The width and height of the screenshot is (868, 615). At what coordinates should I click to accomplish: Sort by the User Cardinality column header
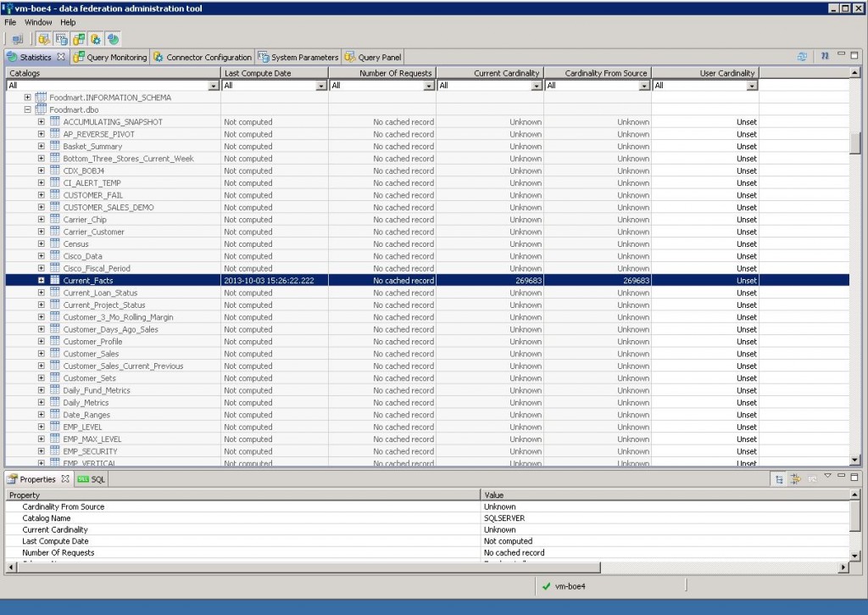tap(705, 73)
